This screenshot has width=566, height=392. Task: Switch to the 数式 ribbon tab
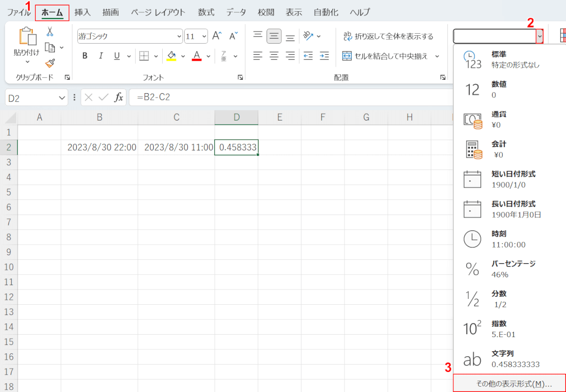click(206, 12)
